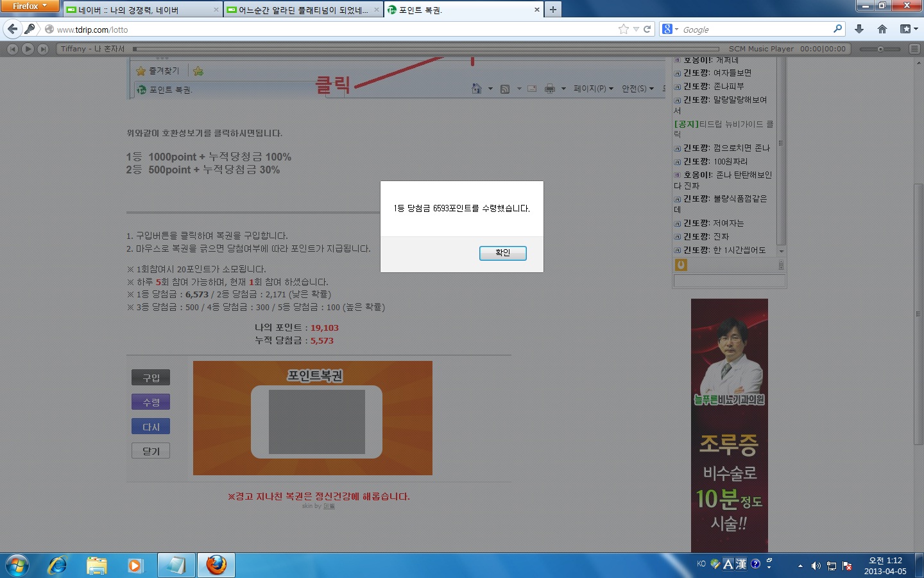Mute sound using the speaker tray icon
Viewport: 924px width, 578px height.
[x=815, y=566]
